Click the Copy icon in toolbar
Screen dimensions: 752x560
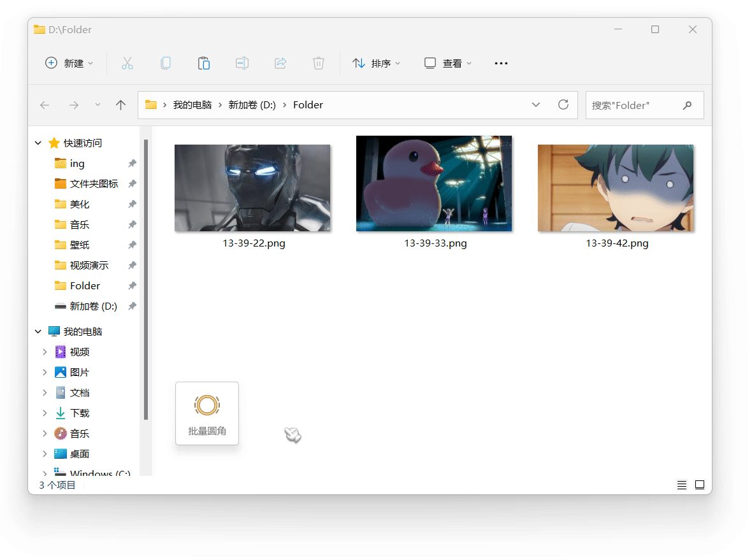click(x=166, y=63)
